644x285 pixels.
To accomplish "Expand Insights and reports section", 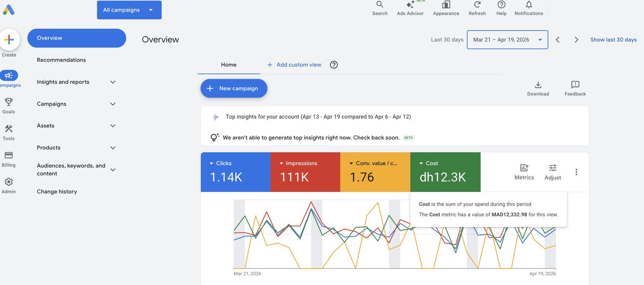I will tap(76, 82).
